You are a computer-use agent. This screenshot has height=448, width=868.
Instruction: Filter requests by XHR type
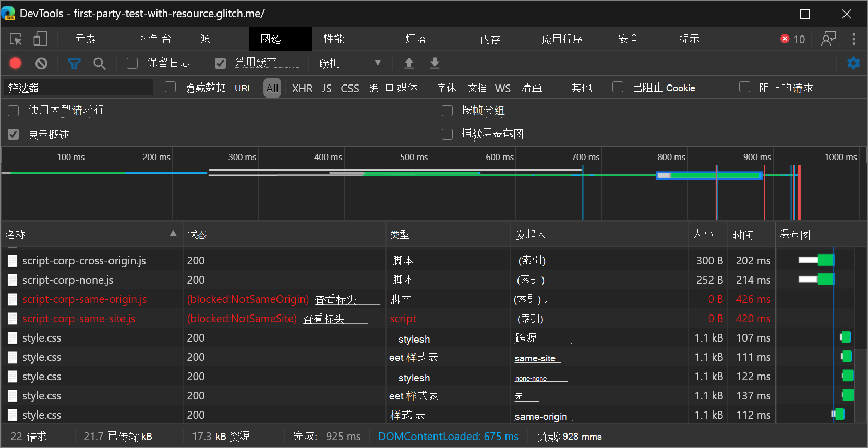303,88
